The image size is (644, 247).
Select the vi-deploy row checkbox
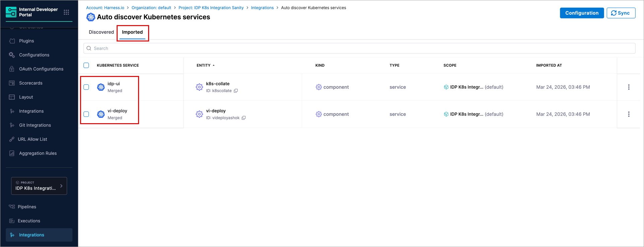click(86, 114)
